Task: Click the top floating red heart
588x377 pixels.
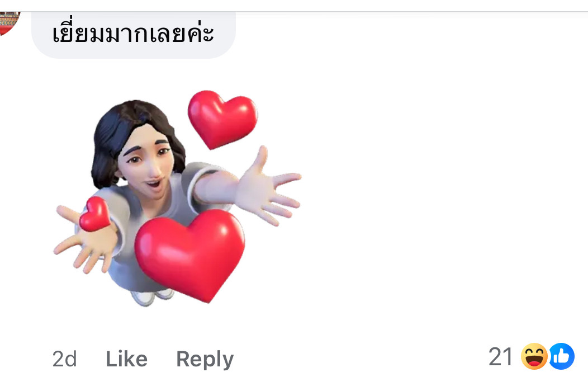Action: pos(223,119)
